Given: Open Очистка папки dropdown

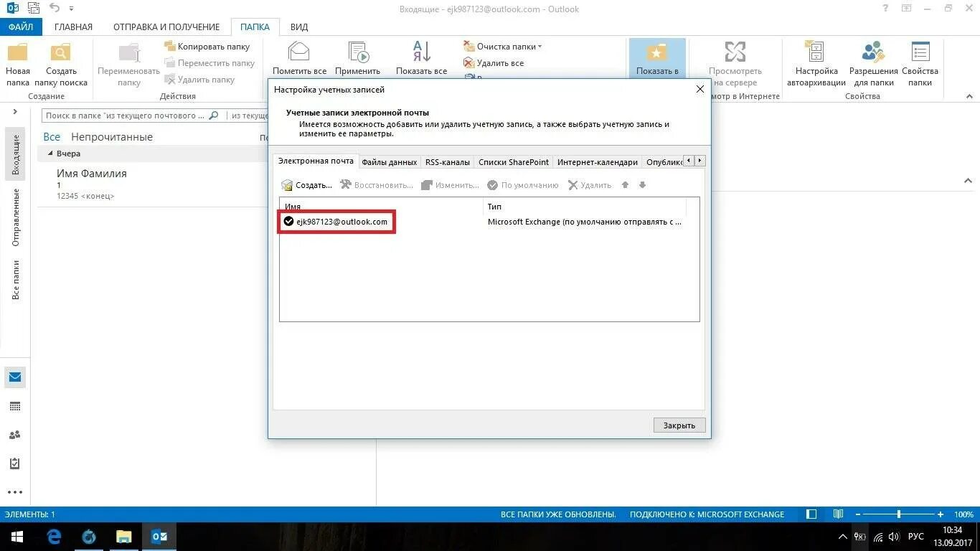Looking at the screenshot, I should 503,47.
